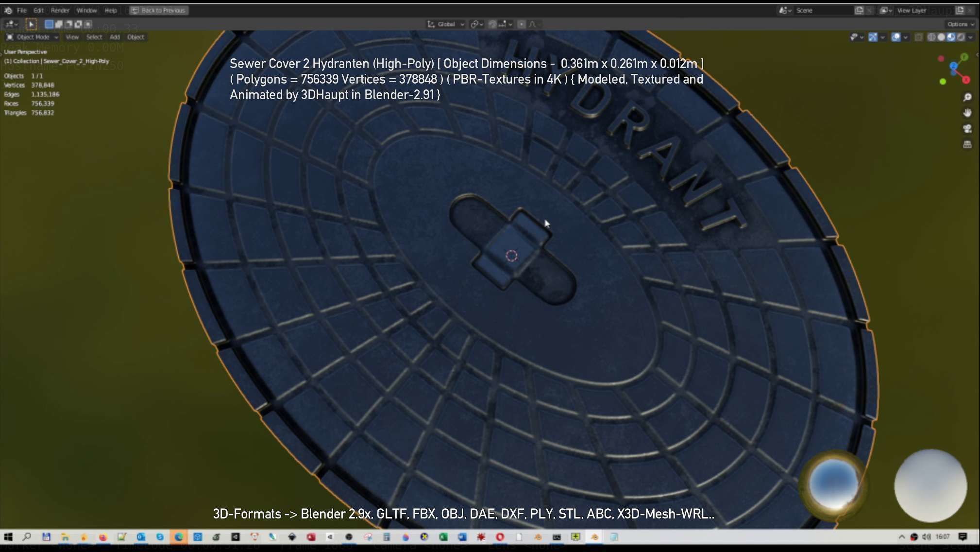Open the viewport Add menu
Viewport: 980px width, 552px height.
click(115, 37)
